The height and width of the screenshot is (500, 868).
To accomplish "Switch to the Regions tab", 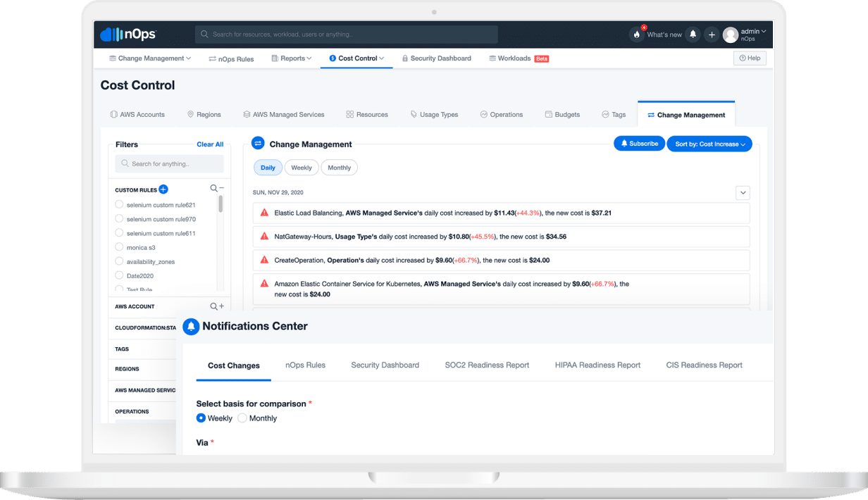I will (x=204, y=115).
